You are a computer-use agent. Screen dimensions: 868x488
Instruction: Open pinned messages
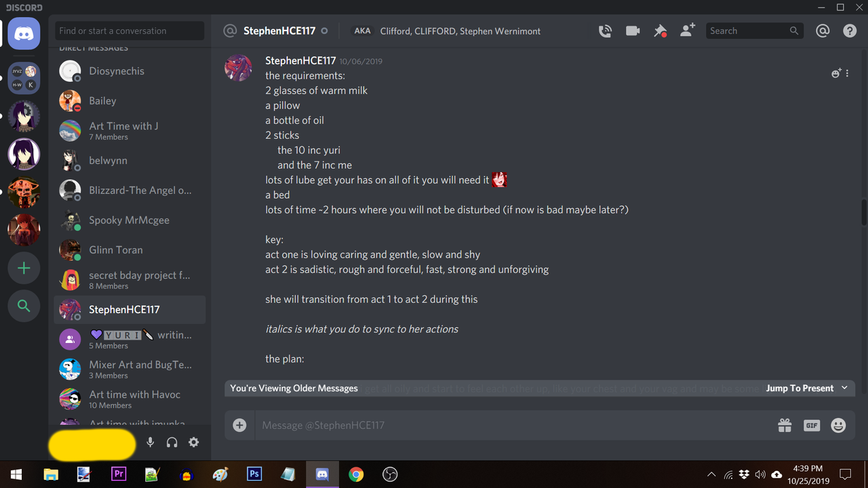point(660,31)
